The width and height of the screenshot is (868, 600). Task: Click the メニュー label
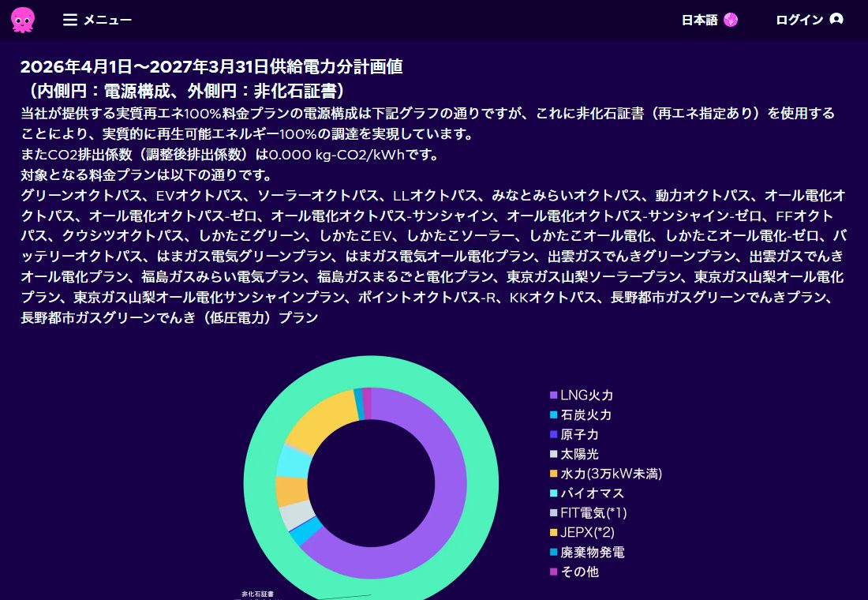point(107,20)
